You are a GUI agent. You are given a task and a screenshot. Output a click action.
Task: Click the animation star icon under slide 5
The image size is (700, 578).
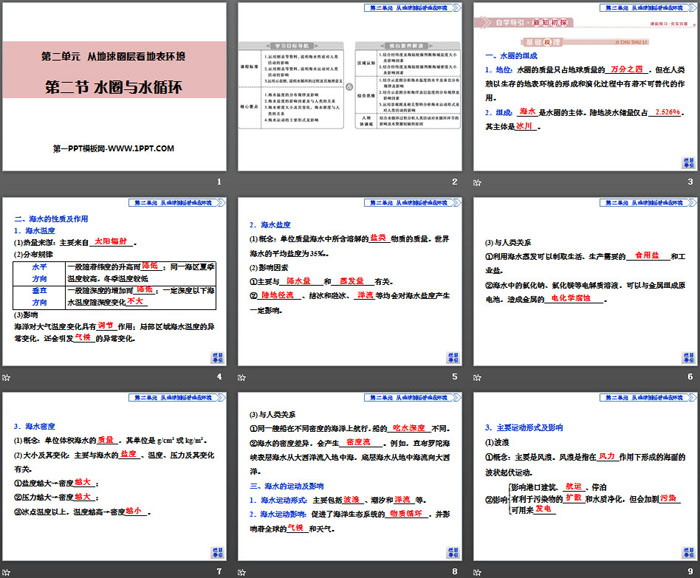pos(242,378)
